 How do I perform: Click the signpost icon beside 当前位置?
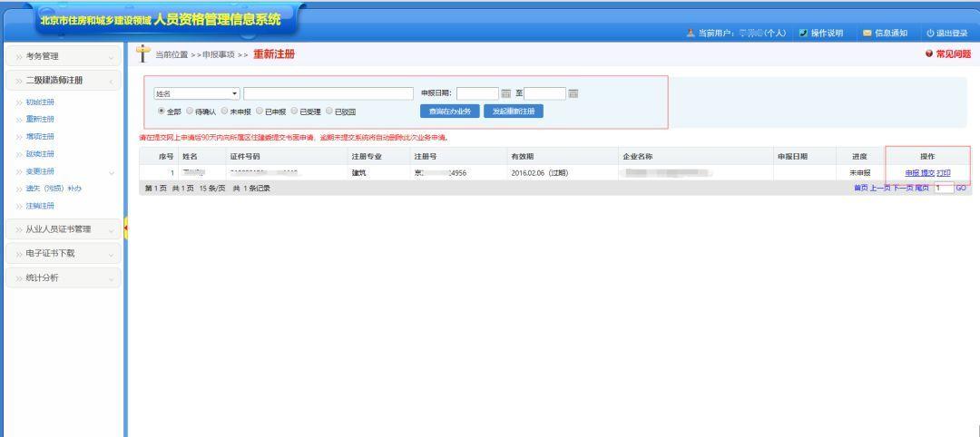point(143,53)
